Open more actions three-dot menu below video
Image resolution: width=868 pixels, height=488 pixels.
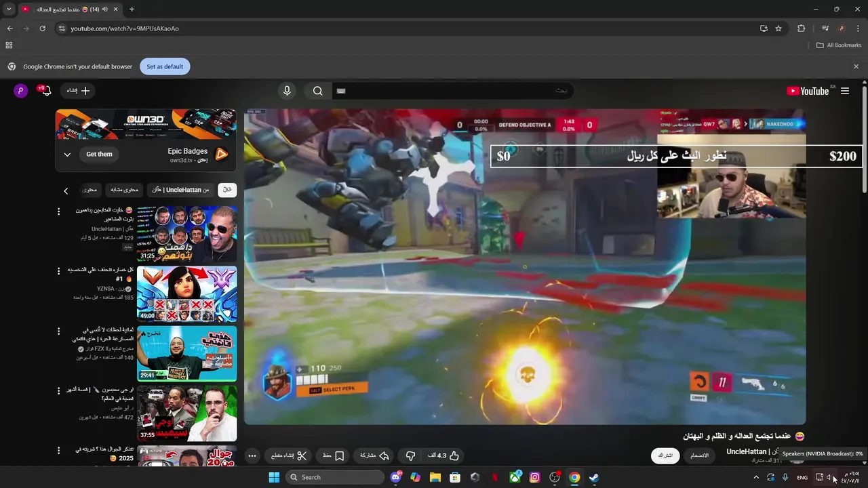pyautogui.click(x=252, y=455)
